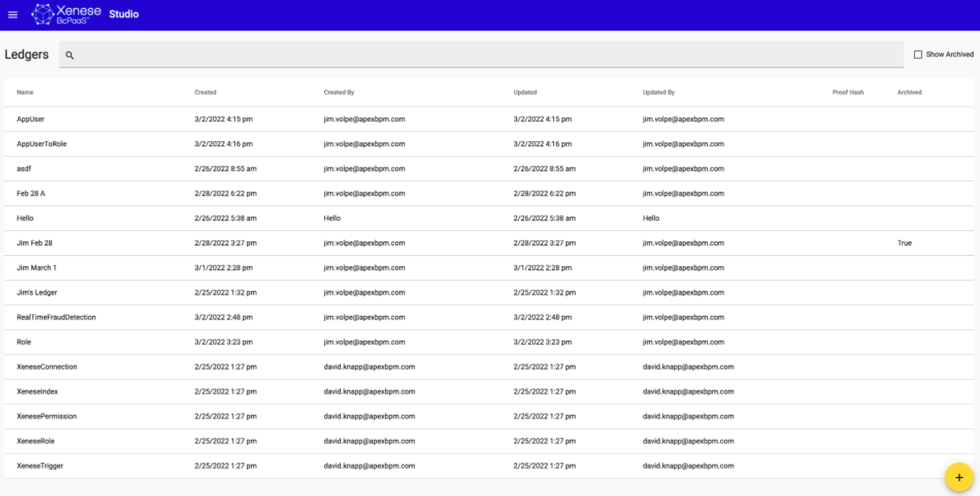Image resolution: width=980 pixels, height=496 pixels.
Task: Open the Role ledger
Action: (x=24, y=342)
